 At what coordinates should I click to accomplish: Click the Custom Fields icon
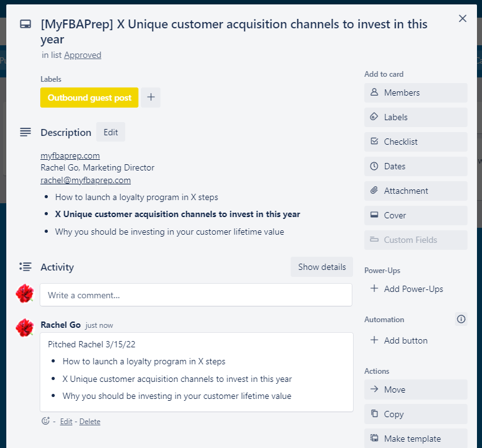[x=374, y=239]
